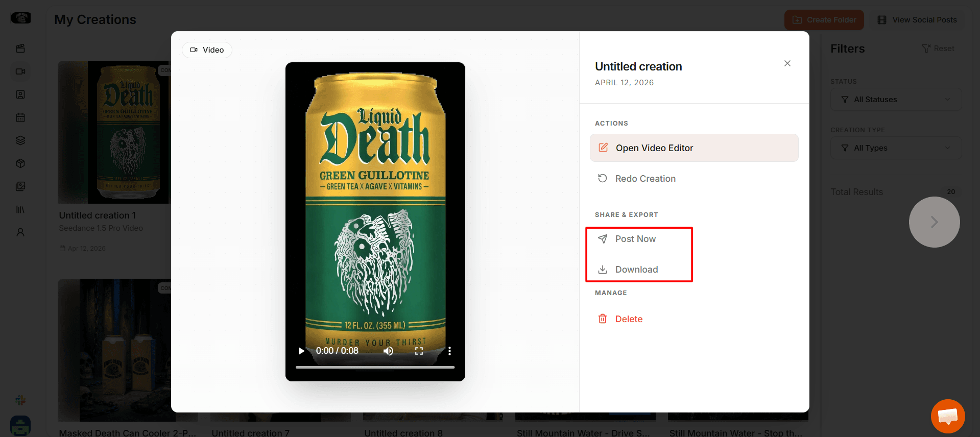Select the video camera sidebar icon
The width and height of the screenshot is (980, 437).
(20, 71)
